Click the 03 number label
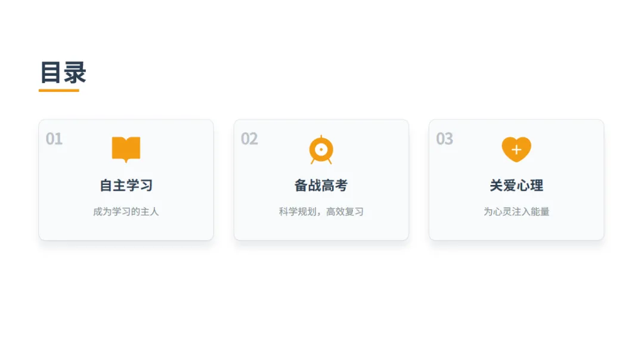644x355 pixels. point(444,139)
